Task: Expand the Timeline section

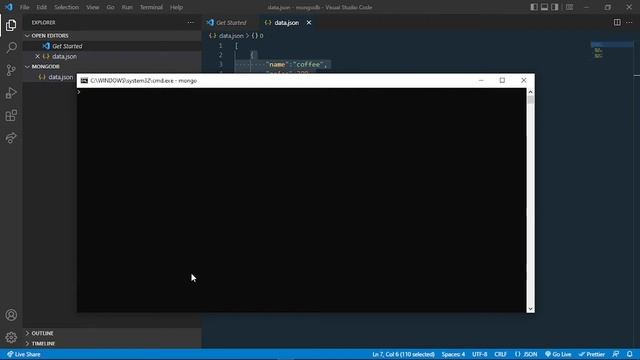Action: point(43,344)
